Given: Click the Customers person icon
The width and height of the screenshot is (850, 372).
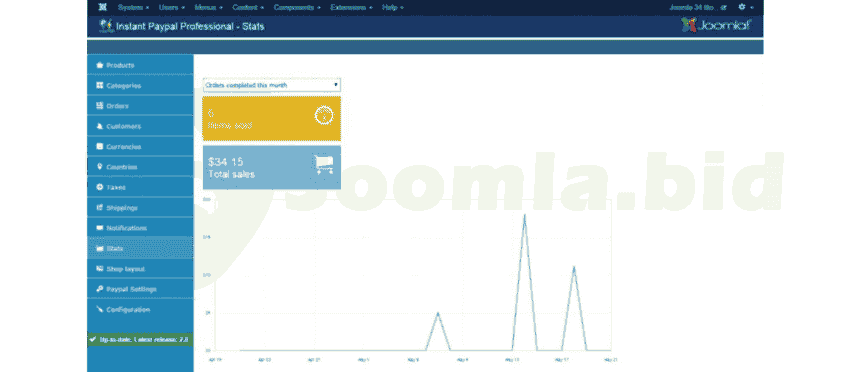Looking at the screenshot, I should pyautogui.click(x=100, y=126).
